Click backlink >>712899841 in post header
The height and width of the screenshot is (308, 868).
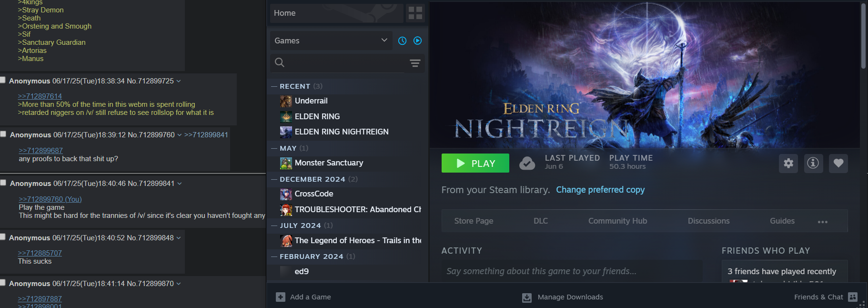206,135
